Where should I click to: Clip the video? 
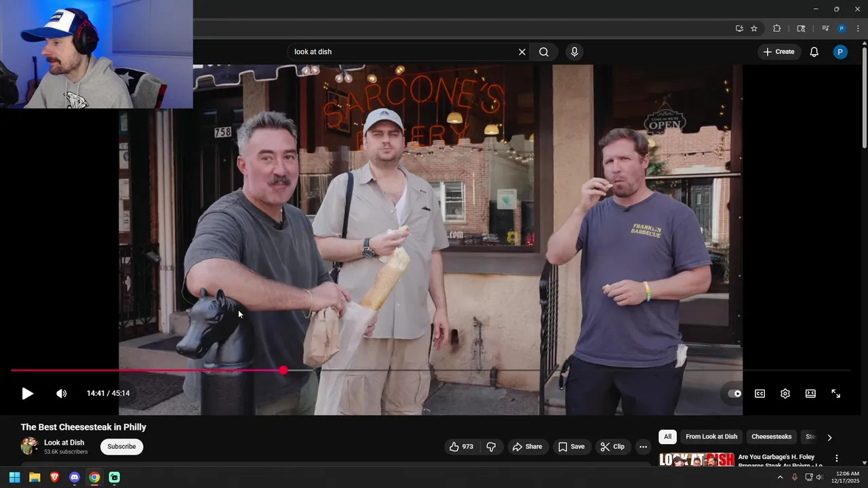click(612, 447)
